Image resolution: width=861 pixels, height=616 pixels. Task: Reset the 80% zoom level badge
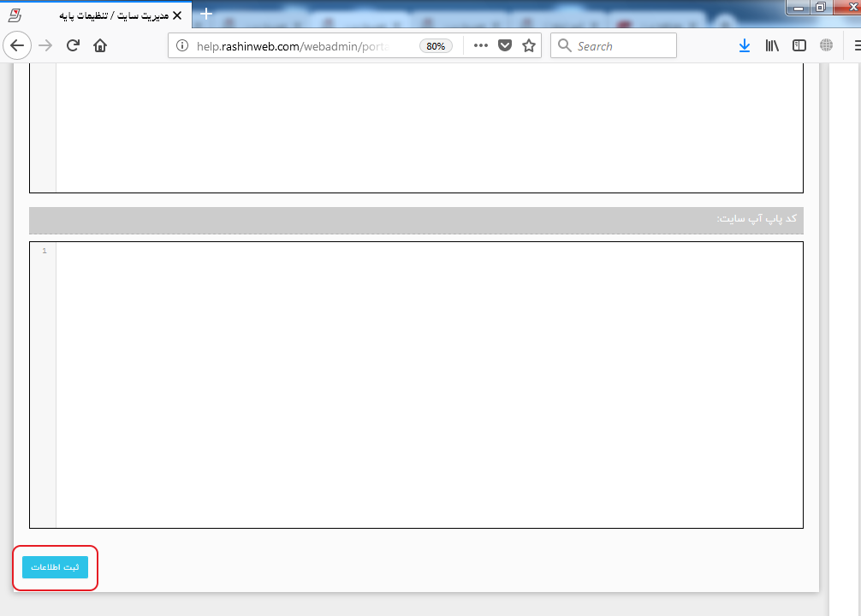point(436,46)
